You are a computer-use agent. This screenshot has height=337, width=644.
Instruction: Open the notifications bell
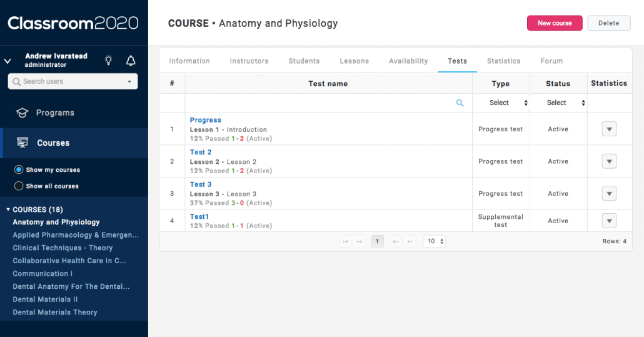pos(131,61)
